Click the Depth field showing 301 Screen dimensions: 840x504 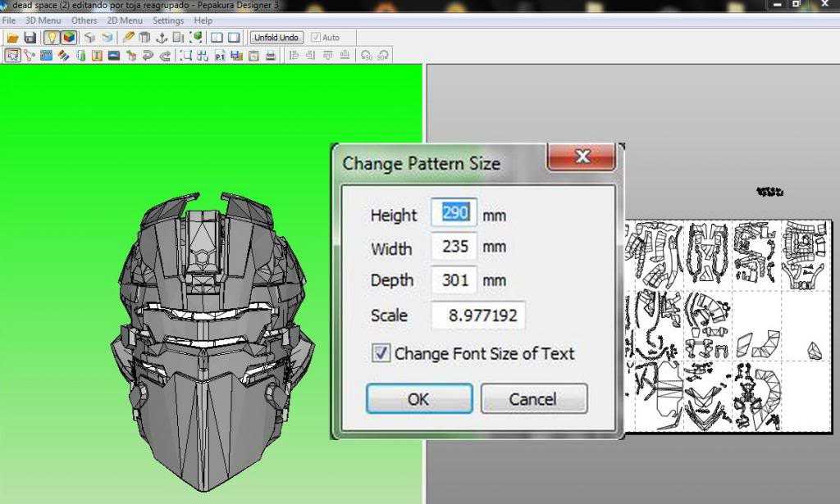(454, 279)
